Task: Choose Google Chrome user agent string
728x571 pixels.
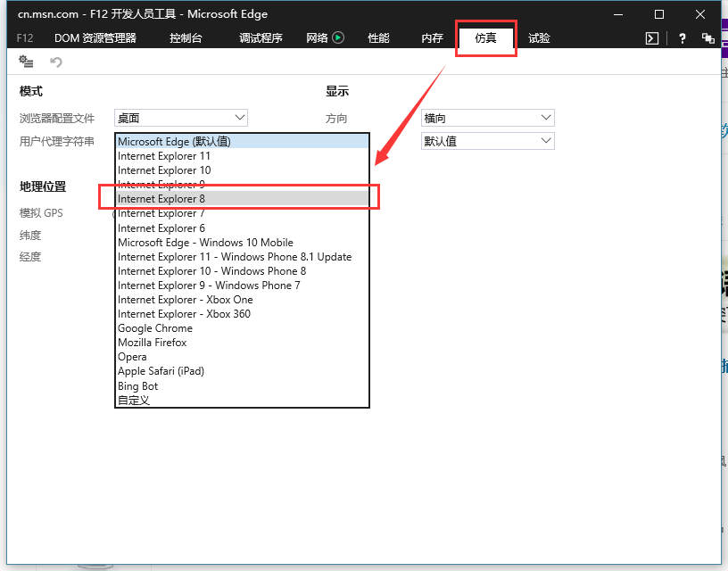Action: [155, 328]
